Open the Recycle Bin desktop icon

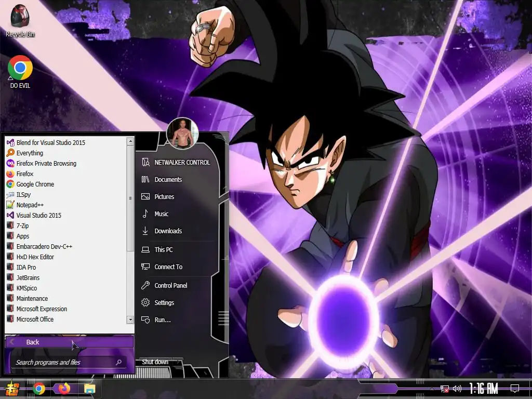(x=20, y=20)
